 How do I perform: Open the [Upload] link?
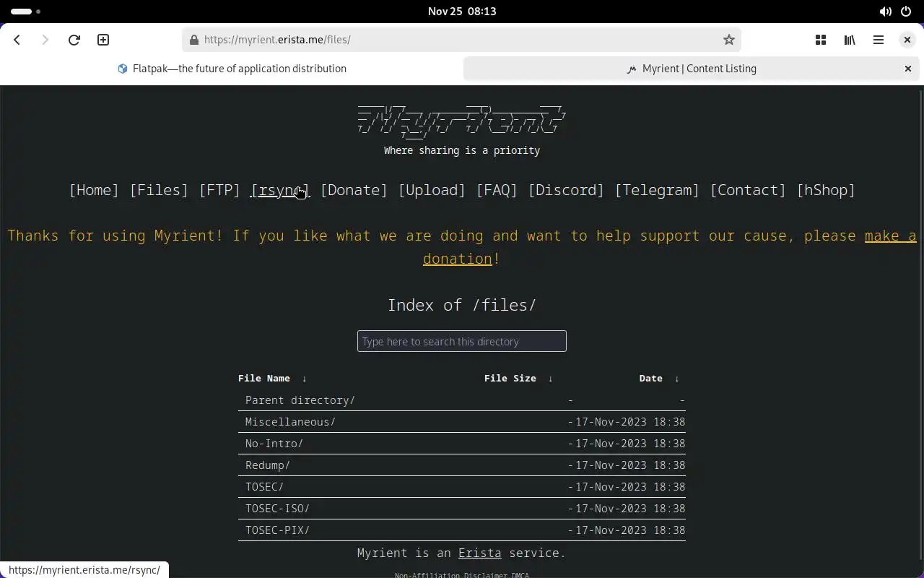point(432,190)
